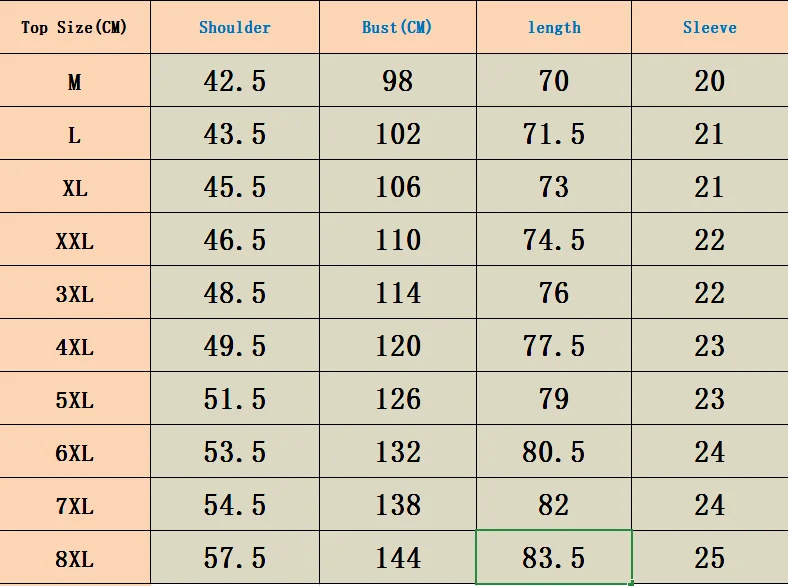Click the 3XL size label cell
The width and height of the screenshot is (788, 586).
point(74,292)
